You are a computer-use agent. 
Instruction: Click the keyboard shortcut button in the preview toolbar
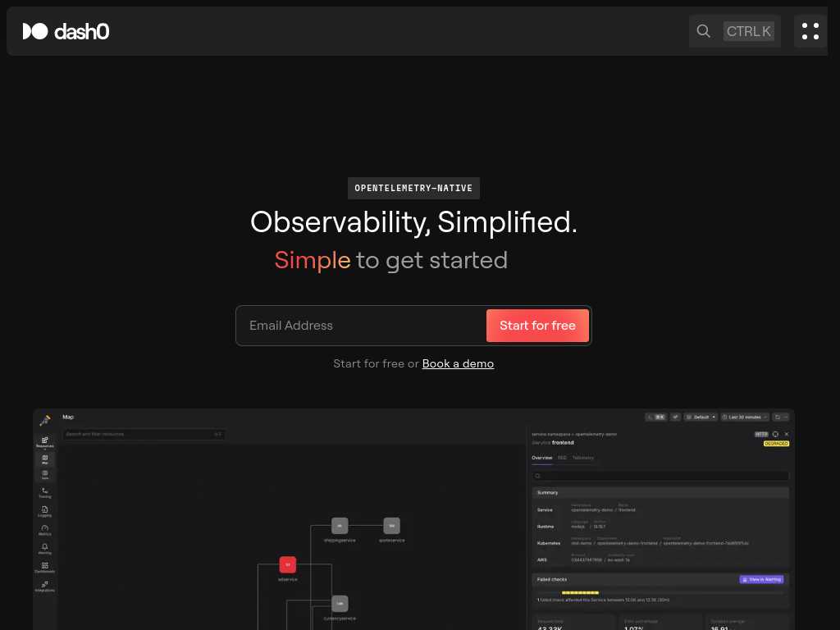coord(656,417)
